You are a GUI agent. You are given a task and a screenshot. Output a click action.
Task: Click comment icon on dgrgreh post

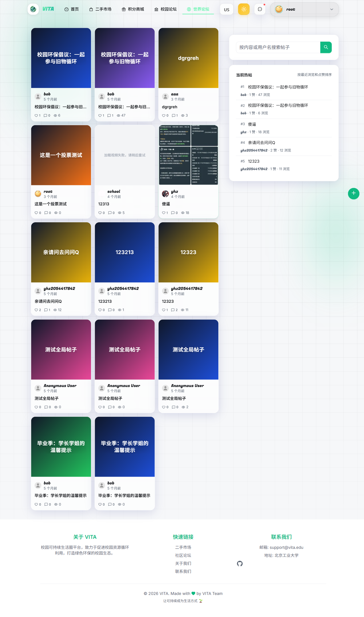(x=173, y=115)
